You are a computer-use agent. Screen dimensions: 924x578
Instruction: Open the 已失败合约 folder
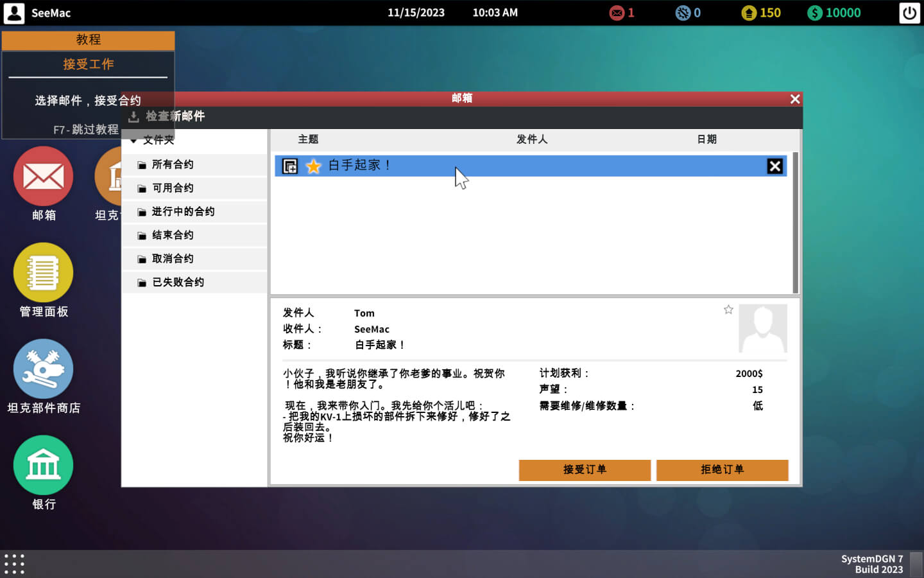178,282
